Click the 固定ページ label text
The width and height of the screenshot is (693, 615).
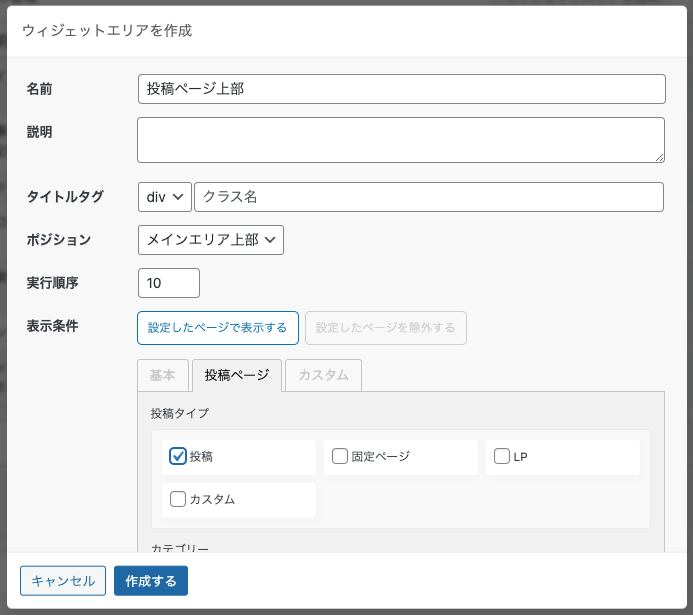click(381, 456)
